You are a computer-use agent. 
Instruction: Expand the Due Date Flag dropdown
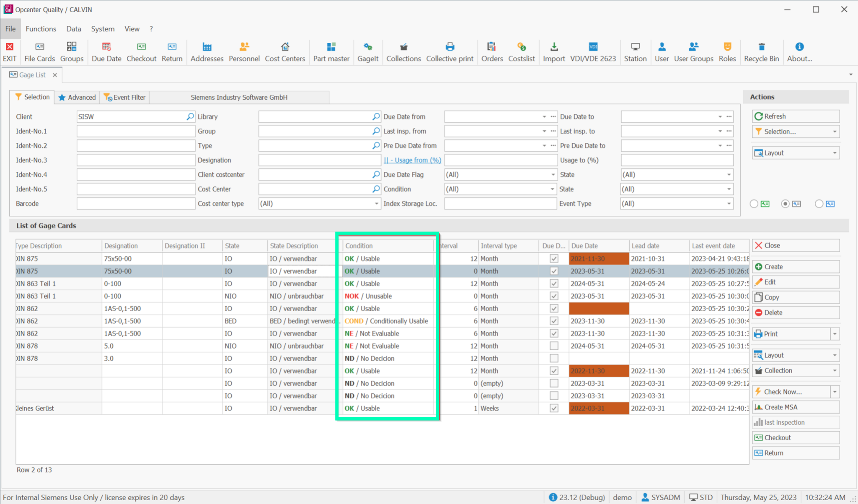pyautogui.click(x=552, y=174)
